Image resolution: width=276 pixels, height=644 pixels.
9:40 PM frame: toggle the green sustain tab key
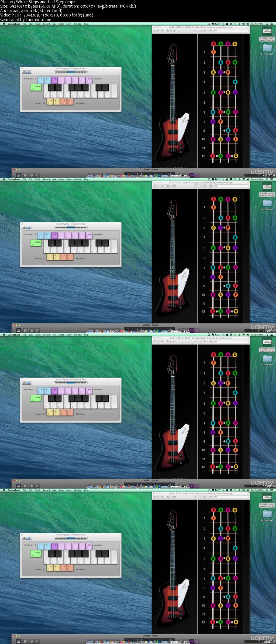pos(36,554)
